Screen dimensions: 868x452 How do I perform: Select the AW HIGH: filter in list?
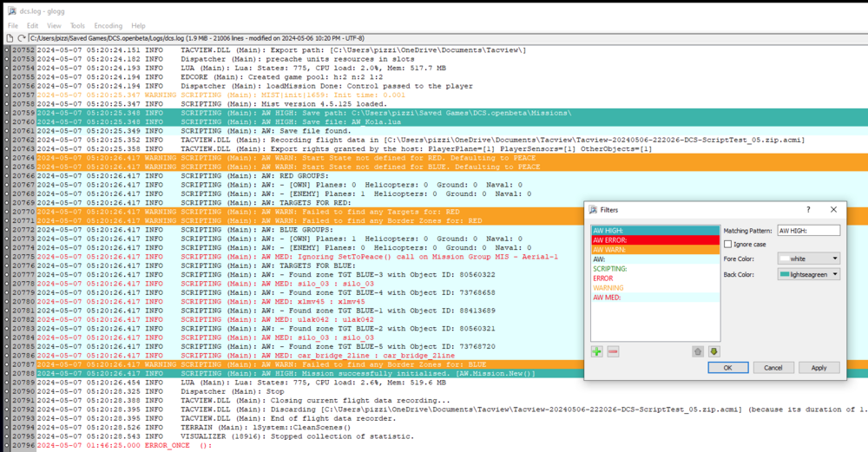[655, 231]
